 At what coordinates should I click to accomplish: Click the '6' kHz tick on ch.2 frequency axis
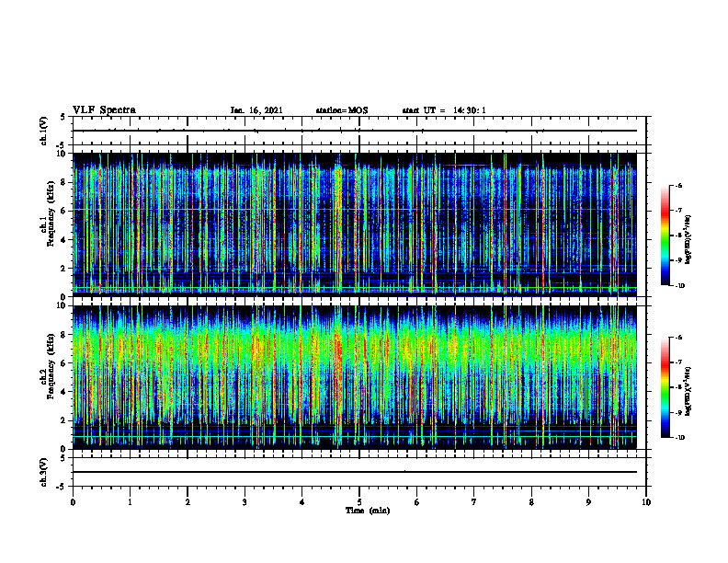pyautogui.click(x=64, y=363)
